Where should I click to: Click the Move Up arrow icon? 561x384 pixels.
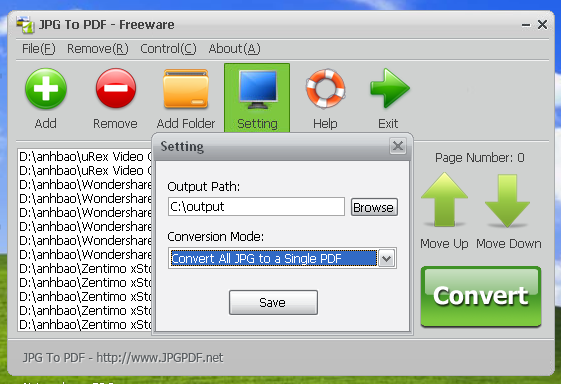[444, 200]
